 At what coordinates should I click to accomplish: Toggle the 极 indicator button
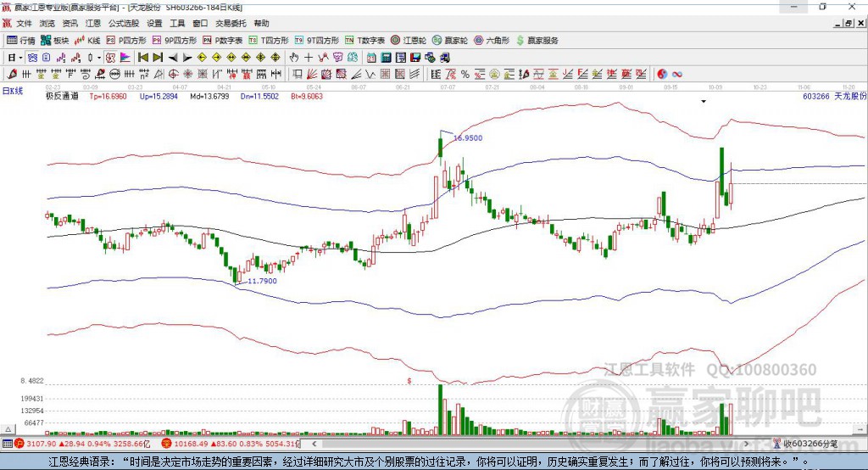111,58
